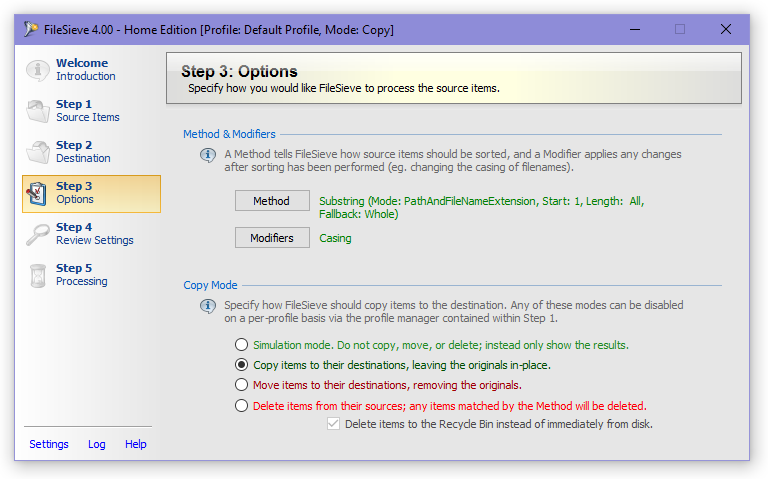
Task: Close the FileSieve window
Action: click(725, 29)
